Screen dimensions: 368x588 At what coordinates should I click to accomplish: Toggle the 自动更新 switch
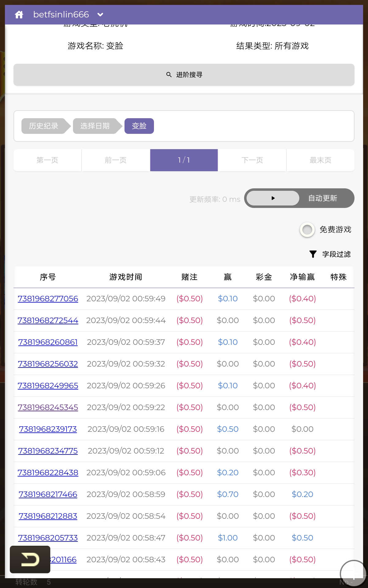coord(299,198)
